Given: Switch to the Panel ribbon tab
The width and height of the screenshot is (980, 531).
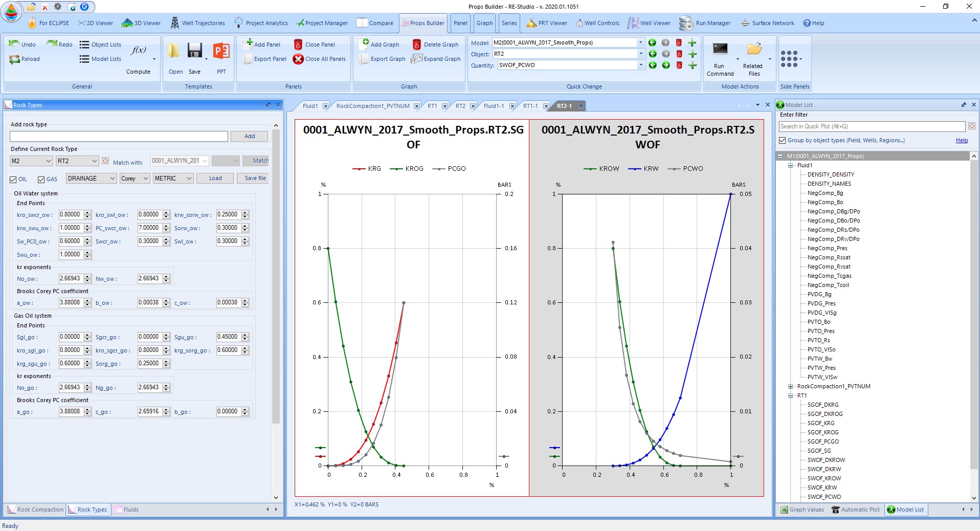Looking at the screenshot, I should click(460, 23).
